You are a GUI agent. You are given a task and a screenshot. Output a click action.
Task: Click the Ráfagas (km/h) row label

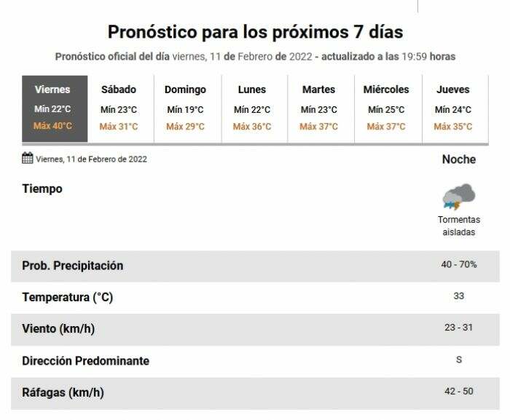[63, 392]
